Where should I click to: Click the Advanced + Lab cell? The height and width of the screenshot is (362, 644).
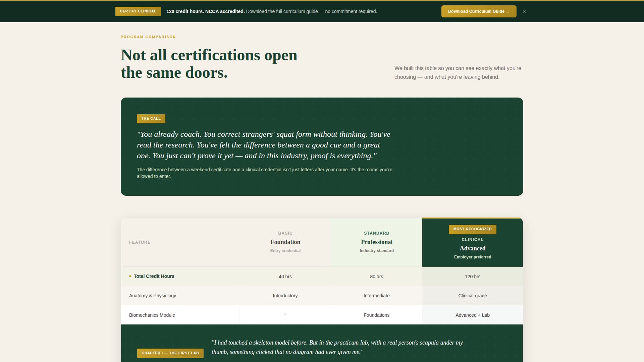pyautogui.click(x=472, y=315)
